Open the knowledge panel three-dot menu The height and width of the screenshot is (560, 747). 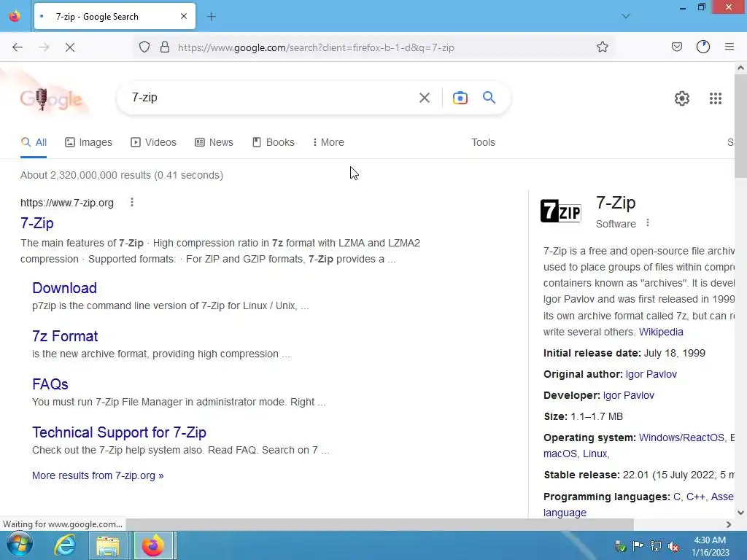point(648,223)
